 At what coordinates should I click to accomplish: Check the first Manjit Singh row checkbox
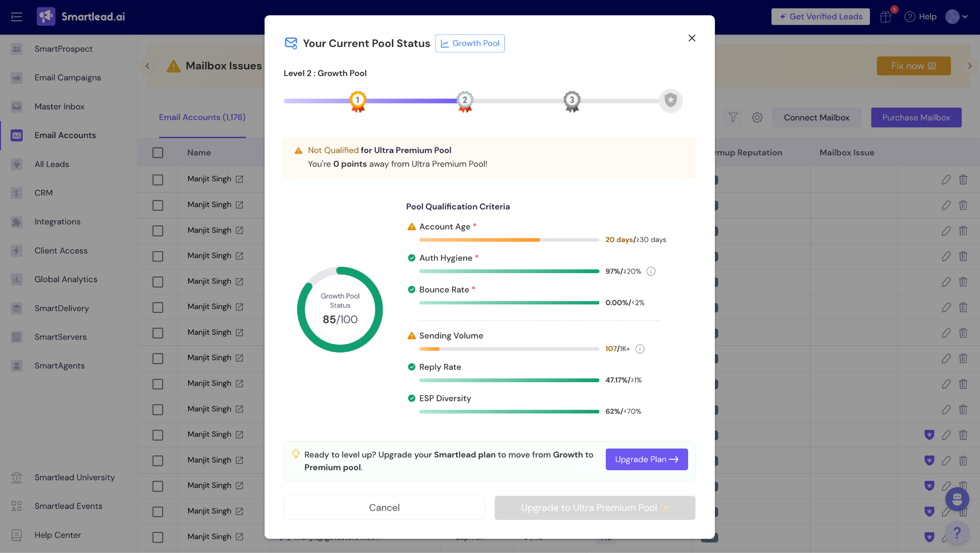point(158,179)
